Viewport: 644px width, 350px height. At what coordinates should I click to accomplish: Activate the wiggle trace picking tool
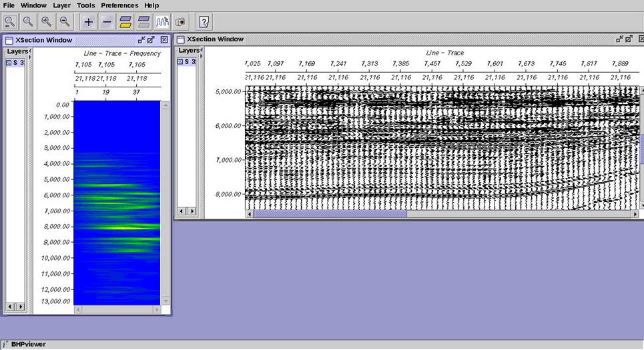coord(162,22)
